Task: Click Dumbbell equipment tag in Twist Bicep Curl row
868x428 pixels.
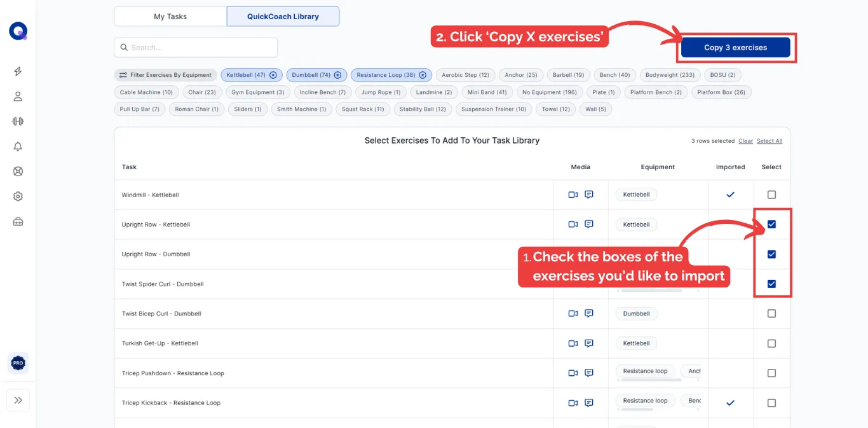Action: coord(636,314)
